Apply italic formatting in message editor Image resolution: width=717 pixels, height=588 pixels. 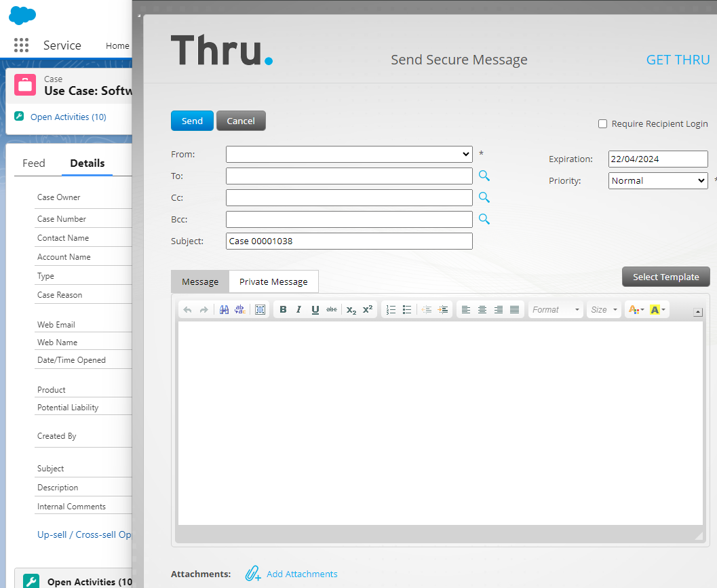(x=298, y=310)
